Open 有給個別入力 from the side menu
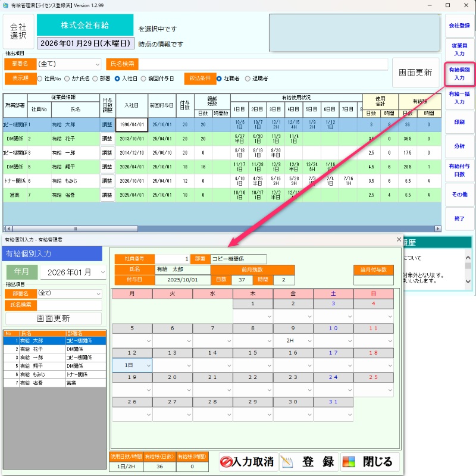Image resolution: width=476 pixels, height=476 pixels. tap(459, 74)
